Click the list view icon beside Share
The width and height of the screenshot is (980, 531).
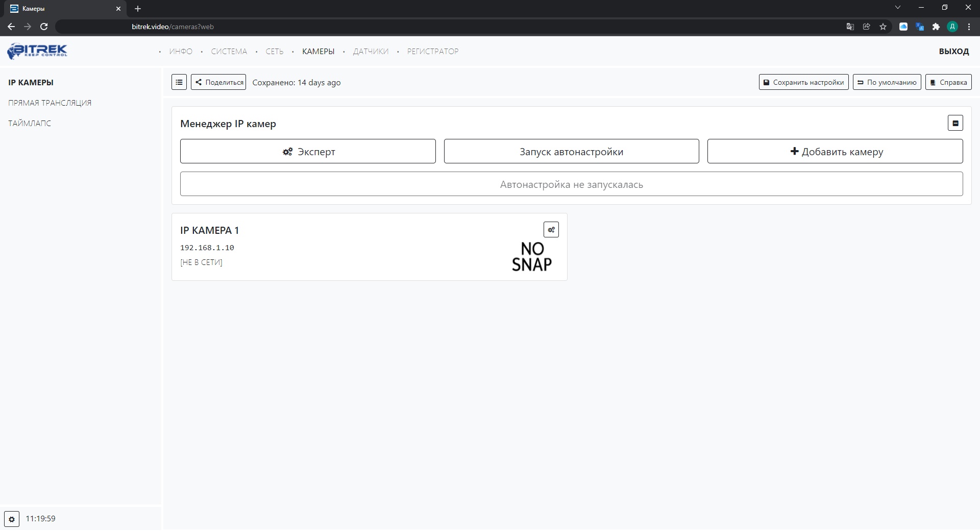[179, 82]
